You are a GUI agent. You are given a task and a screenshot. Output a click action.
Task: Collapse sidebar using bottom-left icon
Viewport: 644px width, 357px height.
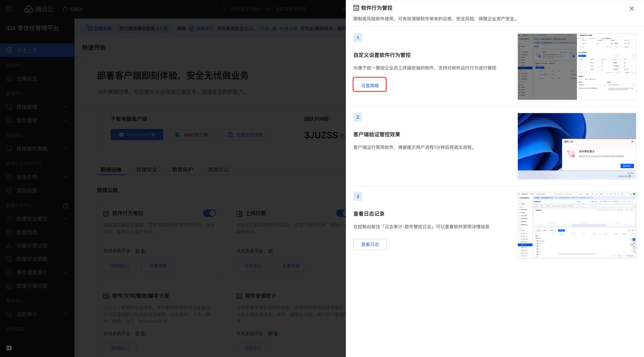[x=9, y=348]
